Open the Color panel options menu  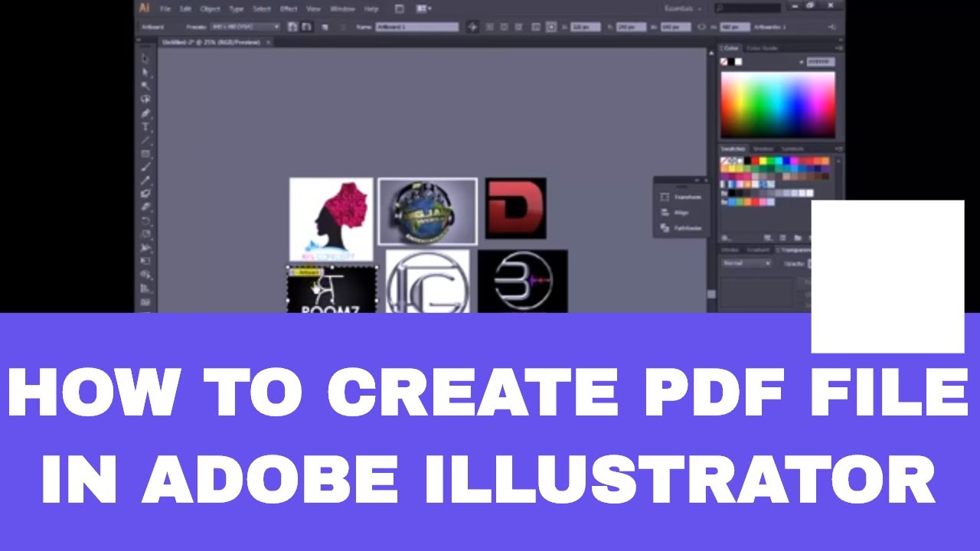[840, 48]
